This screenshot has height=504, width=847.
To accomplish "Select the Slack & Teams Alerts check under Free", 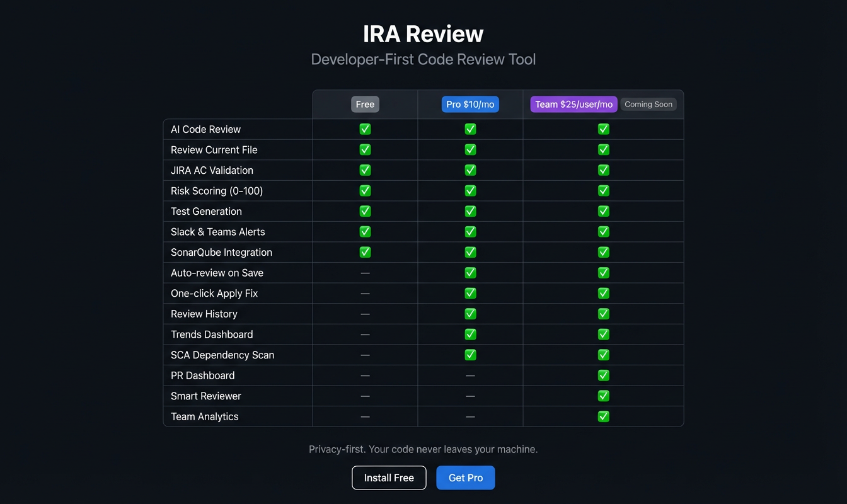I will pyautogui.click(x=365, y=231).
